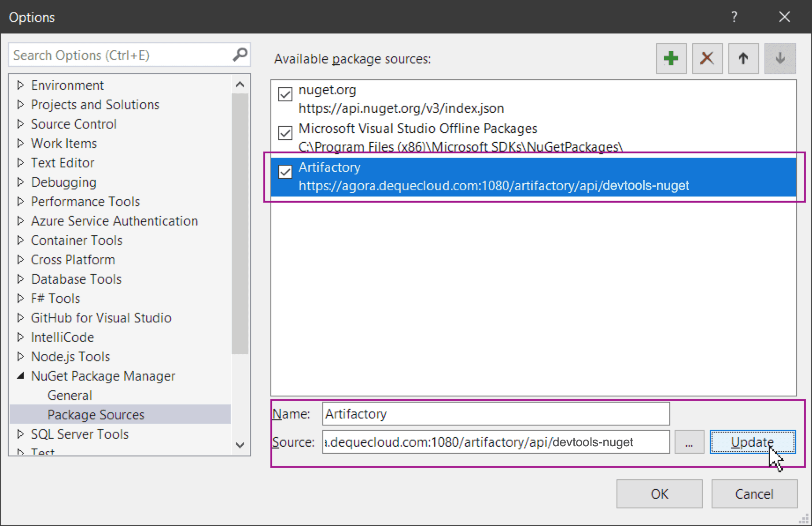The image size is (812, 526).
Task: Open help with question mark icon
Action: (734, 17)
